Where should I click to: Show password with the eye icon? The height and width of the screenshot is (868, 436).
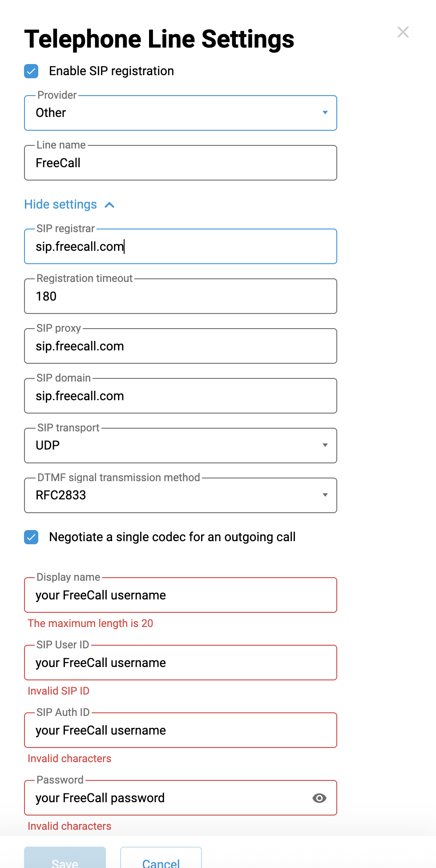click(319, 798)
